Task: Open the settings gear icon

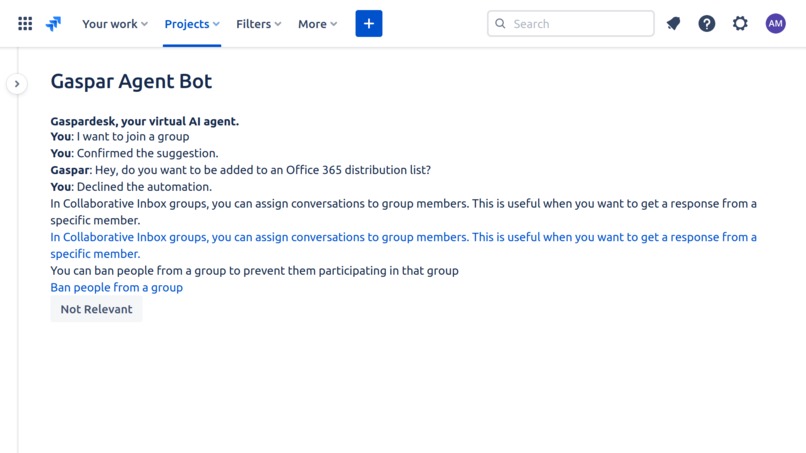Action: pyautogui.click(x=740, y=24)
